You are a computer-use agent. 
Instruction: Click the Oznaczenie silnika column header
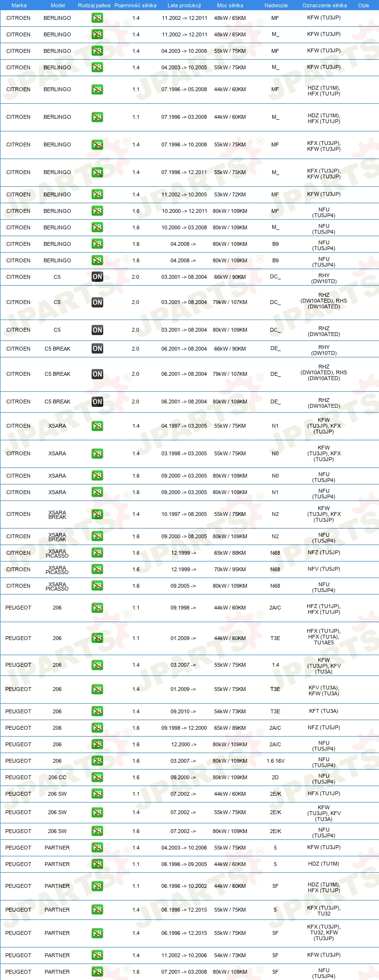(x=325, y=5)
